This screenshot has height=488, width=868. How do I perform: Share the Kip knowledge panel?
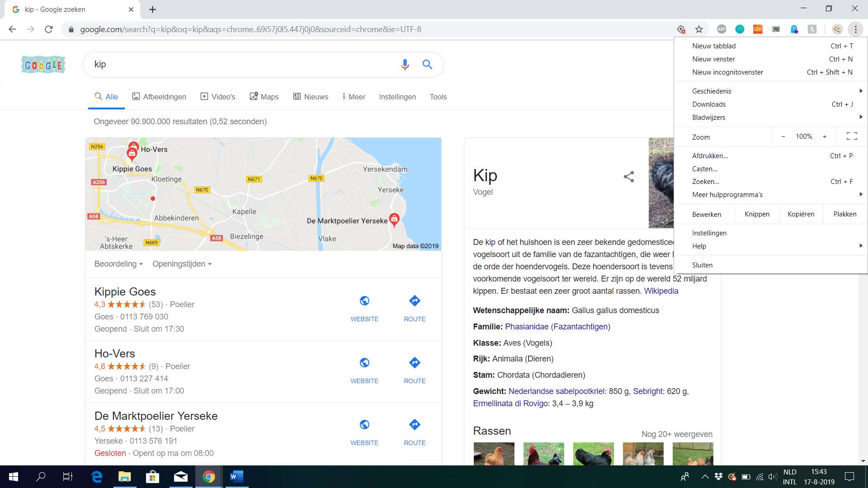629,177
